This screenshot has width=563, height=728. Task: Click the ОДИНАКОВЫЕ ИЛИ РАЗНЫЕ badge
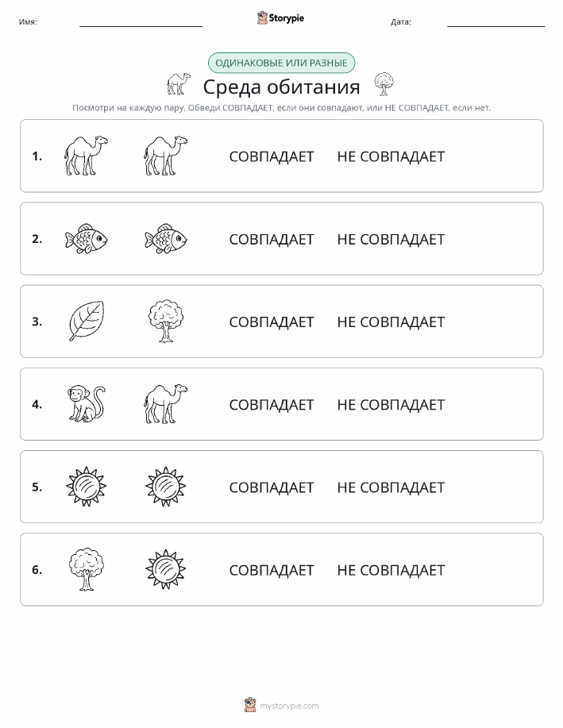(281, 63)
